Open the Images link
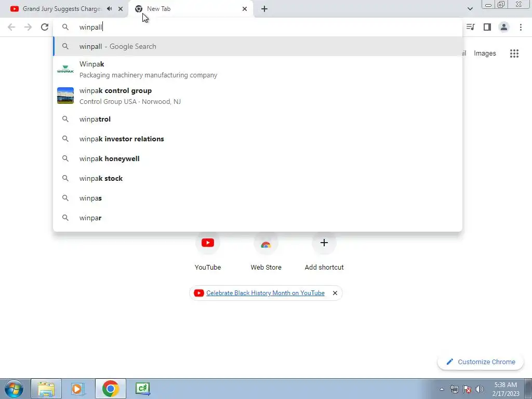Screen dimensions: 532x399 coord(485,54)
